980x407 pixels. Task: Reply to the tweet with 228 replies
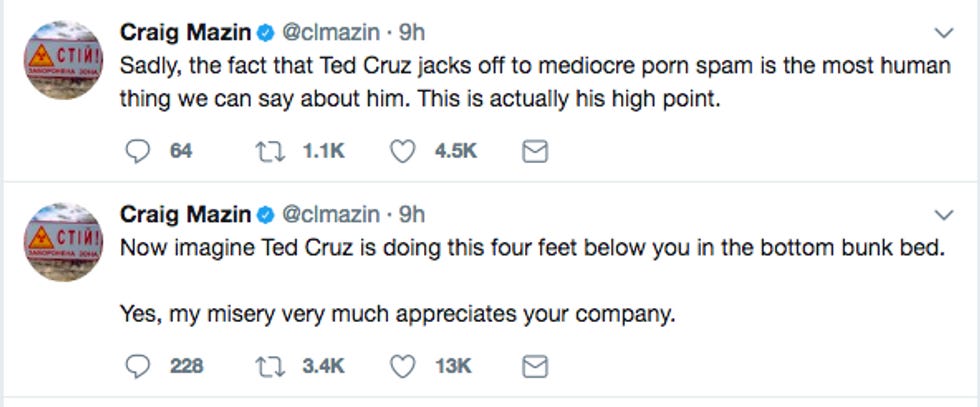(x=137, y=367)
